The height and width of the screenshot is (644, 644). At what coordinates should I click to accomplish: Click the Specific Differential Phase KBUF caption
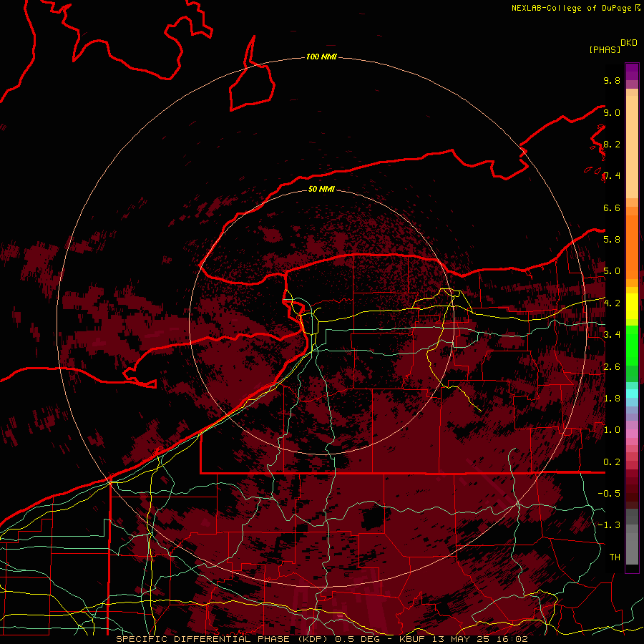(322, 639)
